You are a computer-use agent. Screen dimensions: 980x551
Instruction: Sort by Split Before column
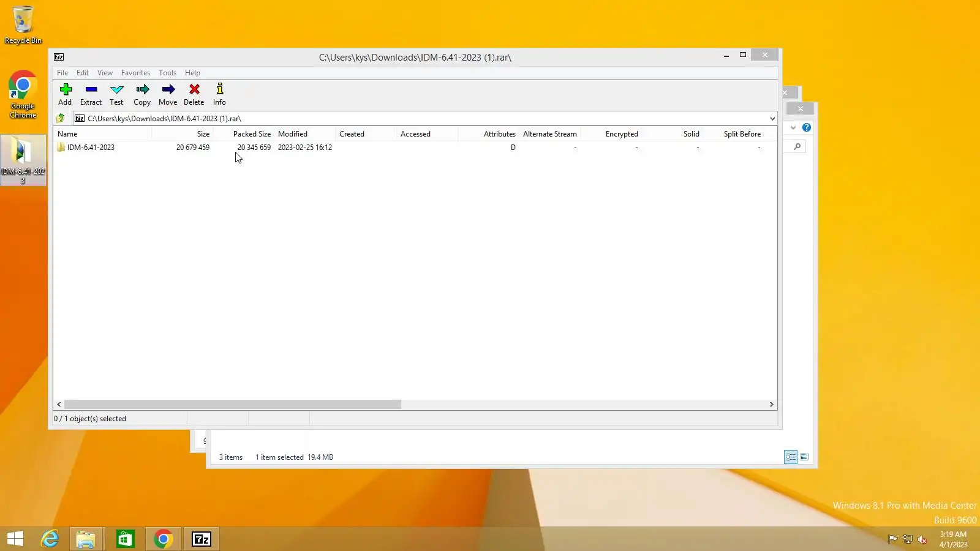click(733, 134)
